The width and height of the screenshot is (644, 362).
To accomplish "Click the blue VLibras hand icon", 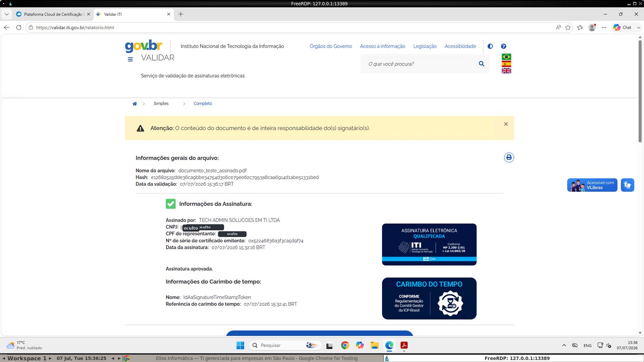I will (627, 185).
